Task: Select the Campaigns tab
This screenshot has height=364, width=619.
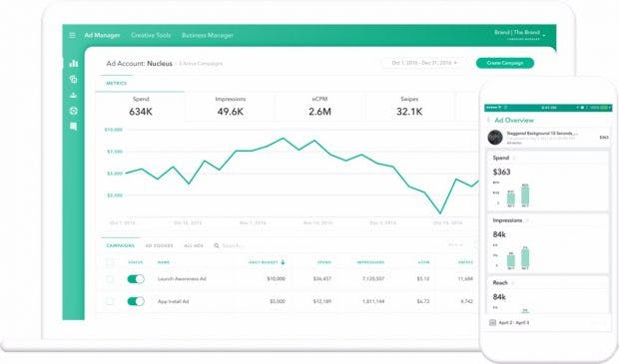Action: [x=121, y=245]
